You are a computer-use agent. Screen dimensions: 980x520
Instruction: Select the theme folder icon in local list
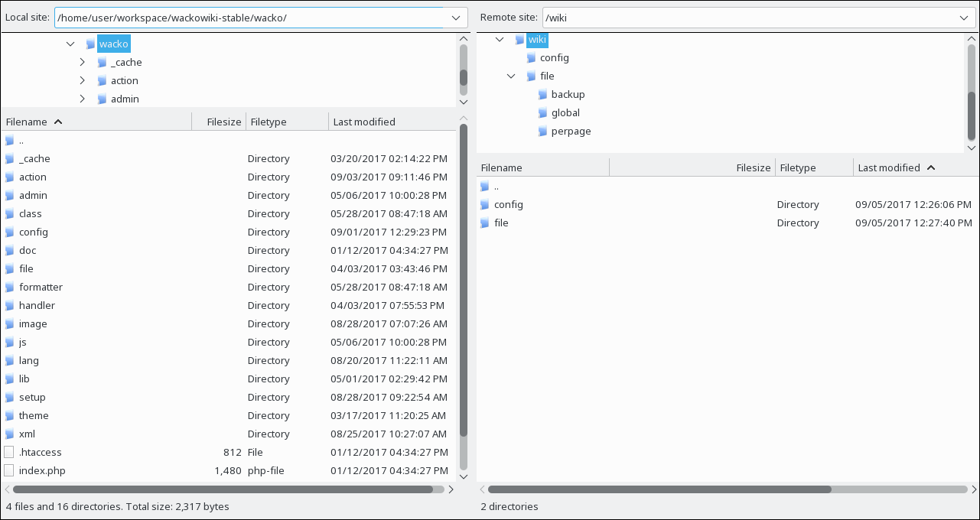click(x=9, y=415)
